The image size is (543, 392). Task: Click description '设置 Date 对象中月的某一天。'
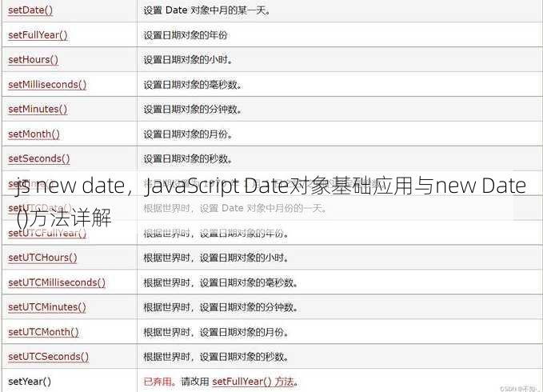[207, 10]
